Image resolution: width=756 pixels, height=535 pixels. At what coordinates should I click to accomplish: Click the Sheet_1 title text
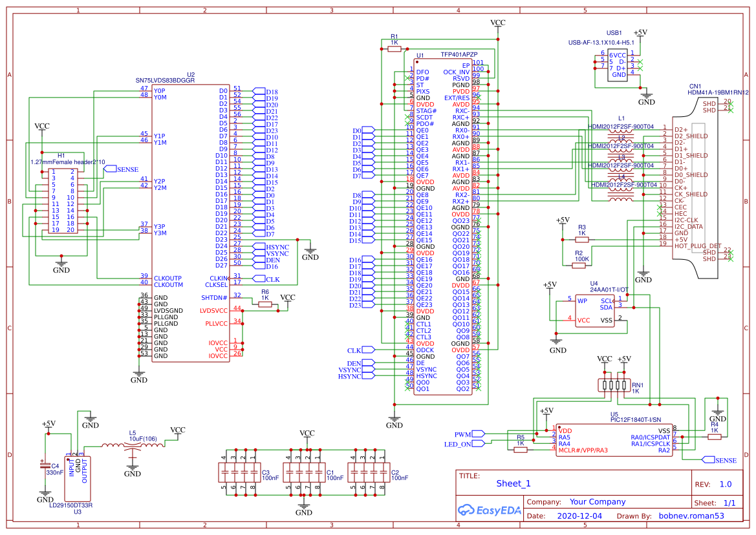tap(515, 483)
